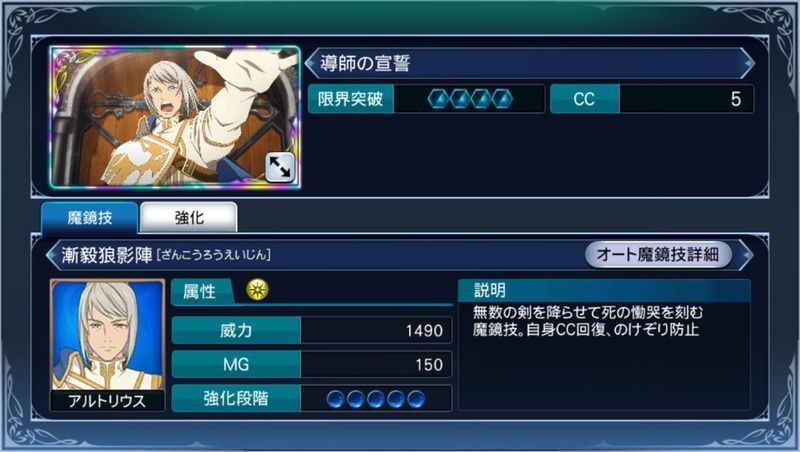Click the MG 150 stat row
Image resolution: width=800 pixels, height=452 pixels.
pos(312,364)
